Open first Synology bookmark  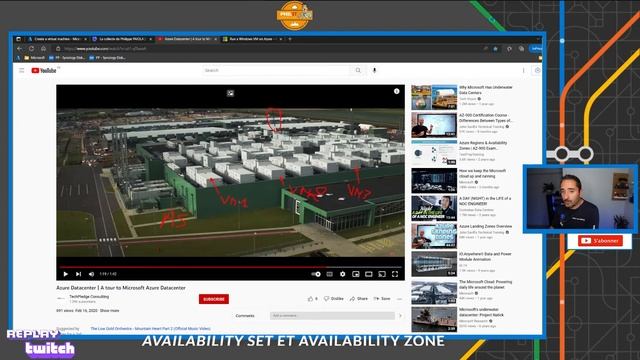[67, 58]
